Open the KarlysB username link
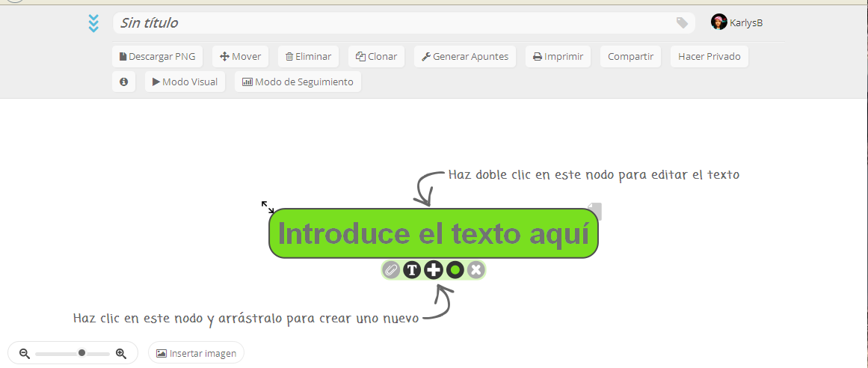This screenshot has width=868, height=368. (746, 22)
